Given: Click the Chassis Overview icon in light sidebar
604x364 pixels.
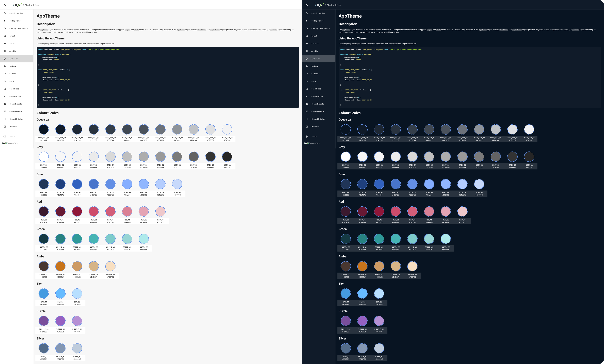Looking at the screenshot, I should click(5, 13).
